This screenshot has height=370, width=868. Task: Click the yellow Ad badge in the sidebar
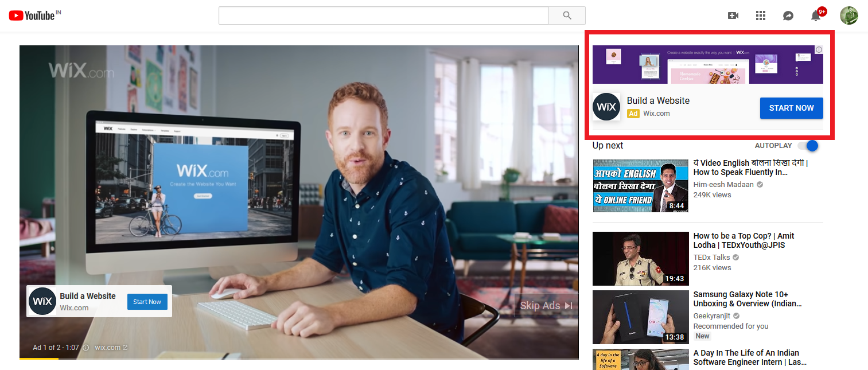[633, 114]
